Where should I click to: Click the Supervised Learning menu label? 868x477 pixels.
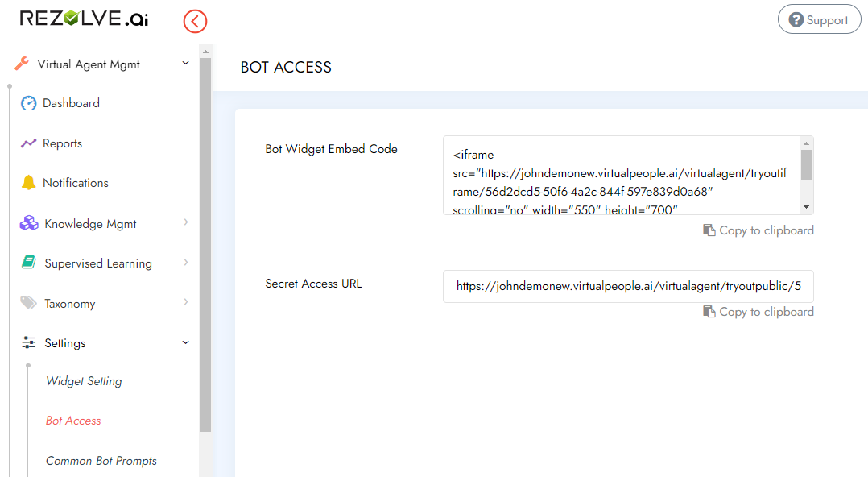98,263
